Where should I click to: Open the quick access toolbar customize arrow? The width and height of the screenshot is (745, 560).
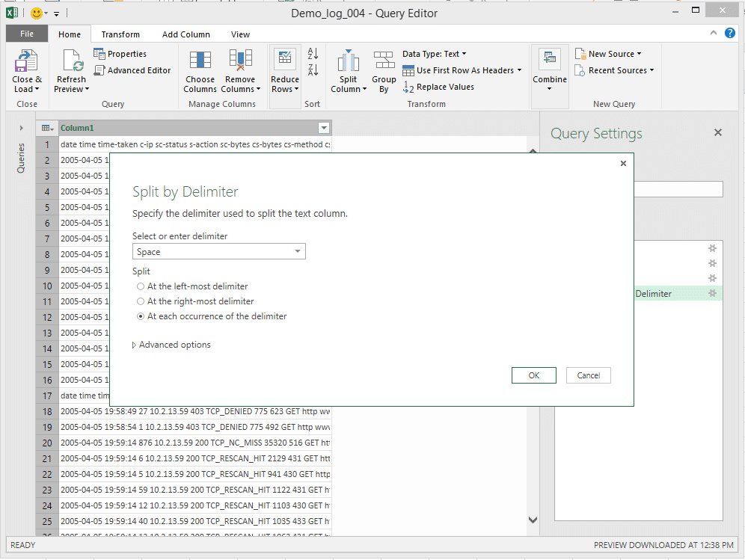coord(56,13)
